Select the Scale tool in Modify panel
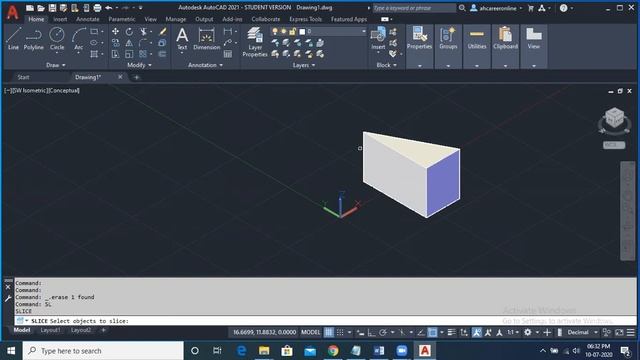This screenshot has width=640, height=360. point(129,54)
